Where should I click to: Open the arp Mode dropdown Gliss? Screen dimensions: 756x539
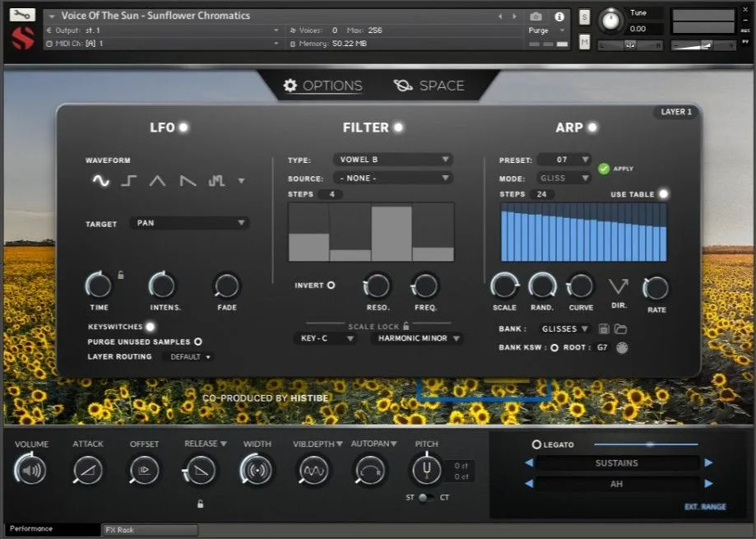coord(564,178)
